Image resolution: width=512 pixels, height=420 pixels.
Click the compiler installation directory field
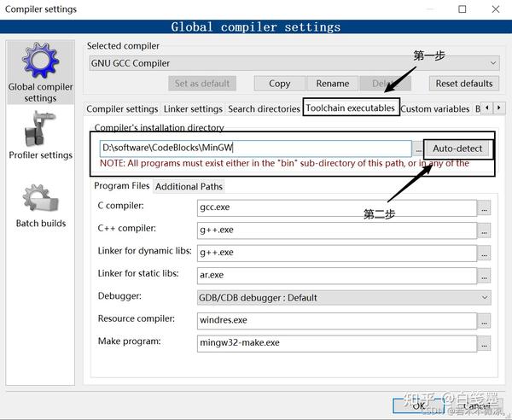(255, 149)
